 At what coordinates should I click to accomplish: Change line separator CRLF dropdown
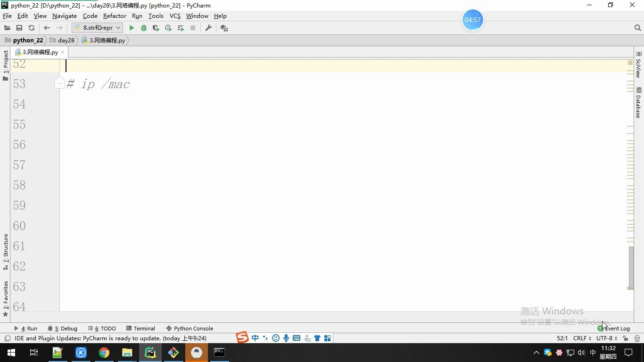click(582, 338)
